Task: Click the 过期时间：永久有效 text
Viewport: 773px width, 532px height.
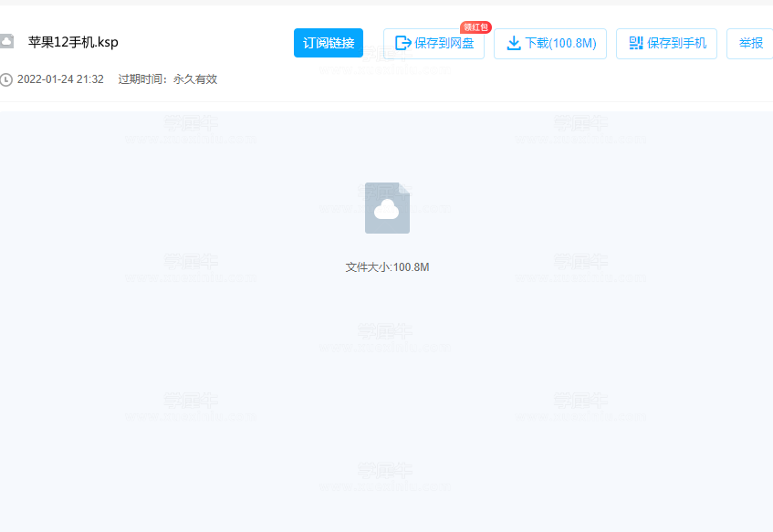Action: tap(168, 79)
